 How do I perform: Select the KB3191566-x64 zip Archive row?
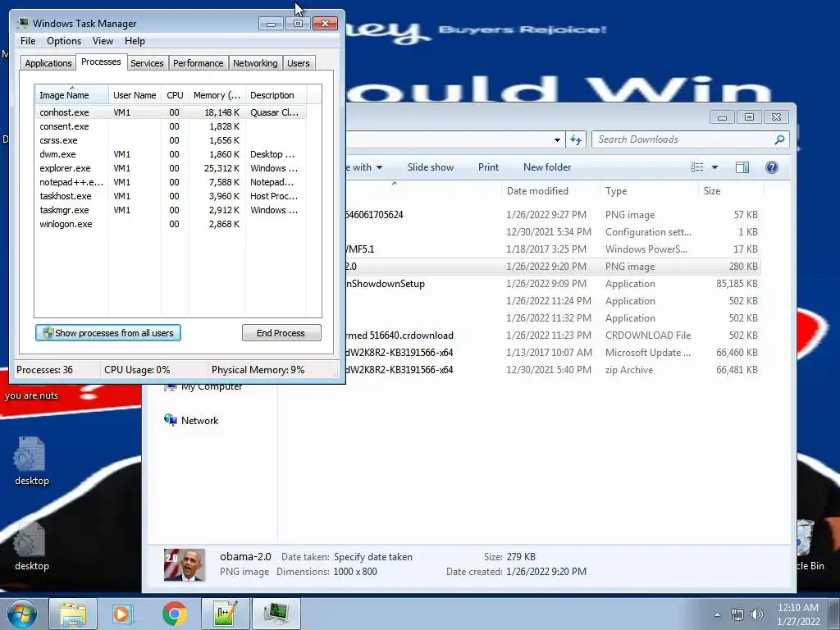click(x=553, y=370)
